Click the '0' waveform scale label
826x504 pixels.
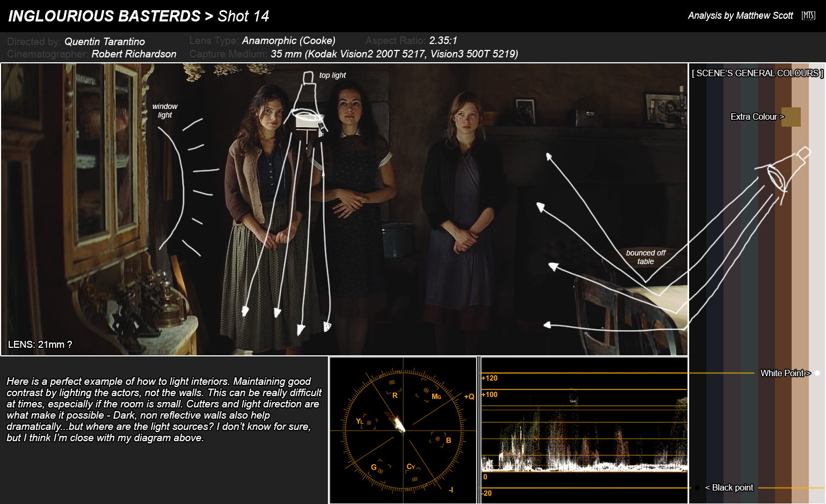(x=485, y=477)
